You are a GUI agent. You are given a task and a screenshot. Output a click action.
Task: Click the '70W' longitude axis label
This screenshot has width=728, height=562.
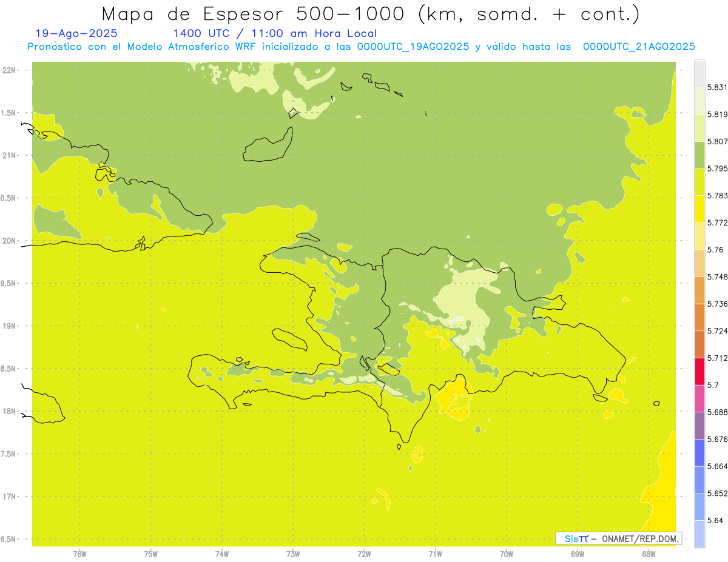tap(507, 554)
